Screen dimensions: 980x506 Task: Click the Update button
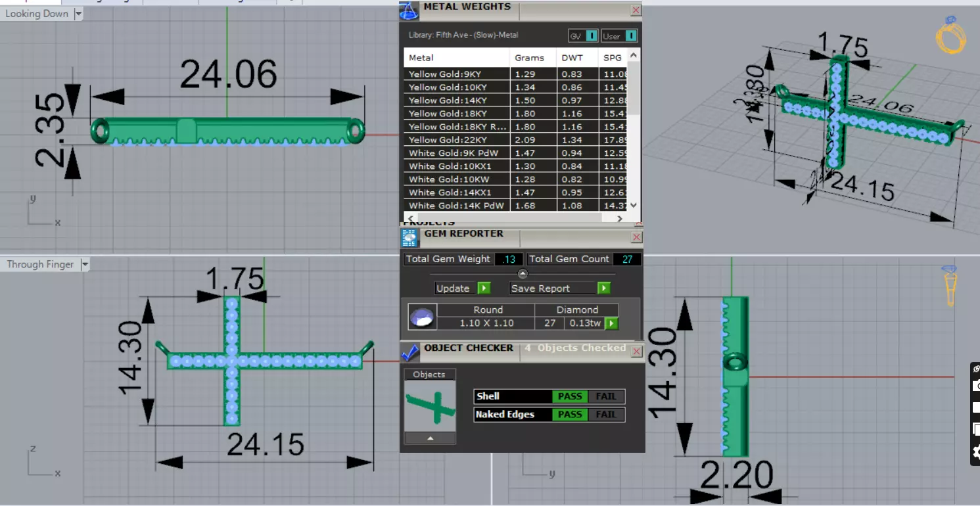(x=456, y=288)
